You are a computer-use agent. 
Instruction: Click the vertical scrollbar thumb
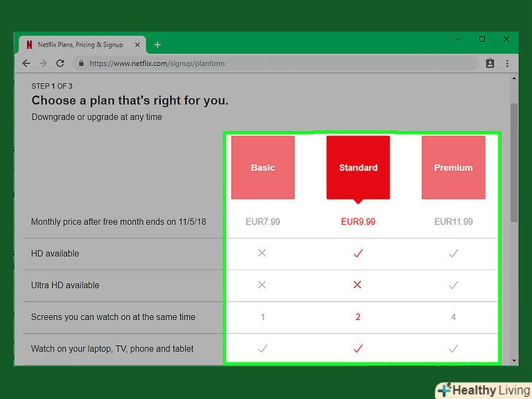point(514,163)
